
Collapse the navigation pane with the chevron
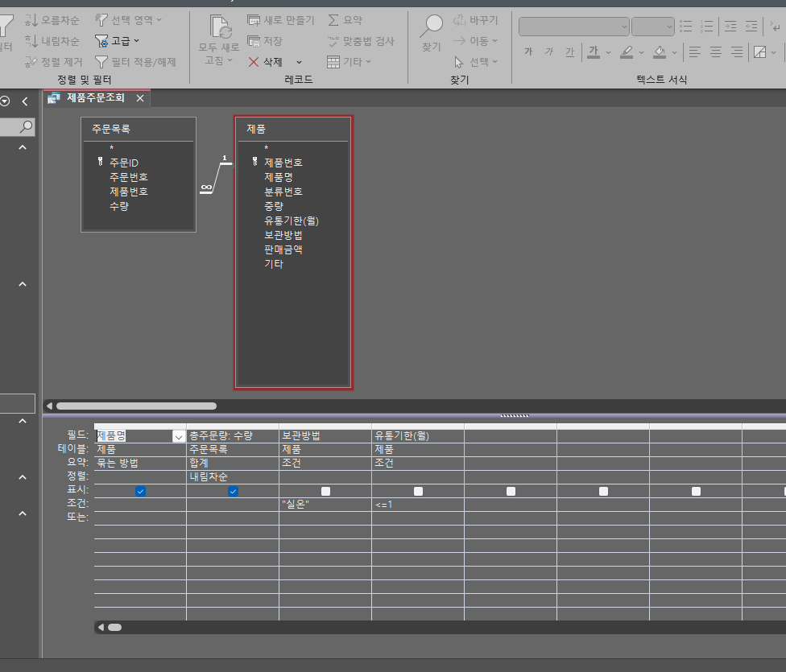click(25, 101)
